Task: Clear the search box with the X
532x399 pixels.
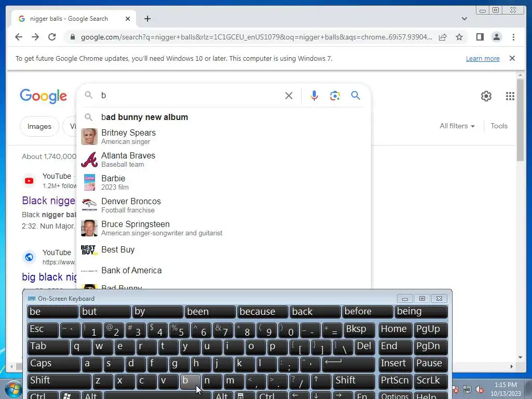Action: (289, 96)
